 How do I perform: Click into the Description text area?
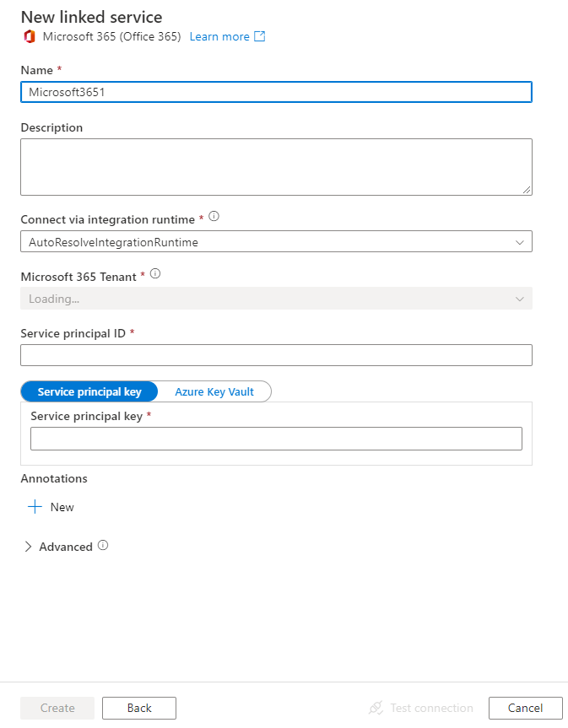point(276,167)
